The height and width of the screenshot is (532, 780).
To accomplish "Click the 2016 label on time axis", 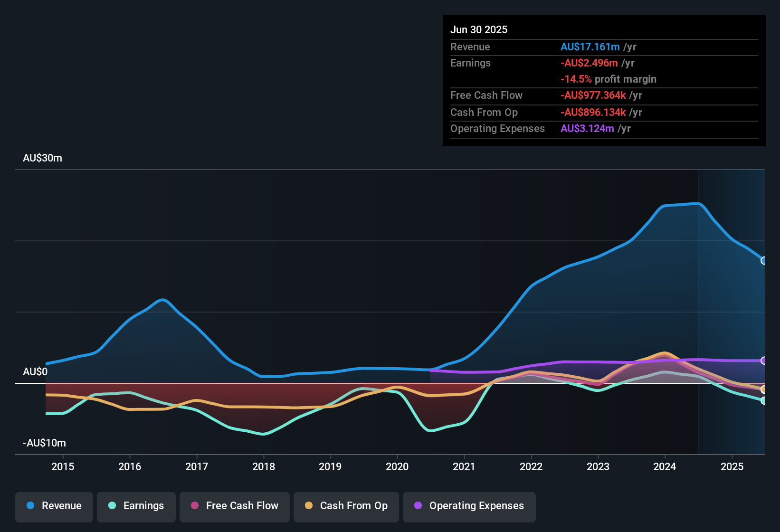I will tap(130, 466).
